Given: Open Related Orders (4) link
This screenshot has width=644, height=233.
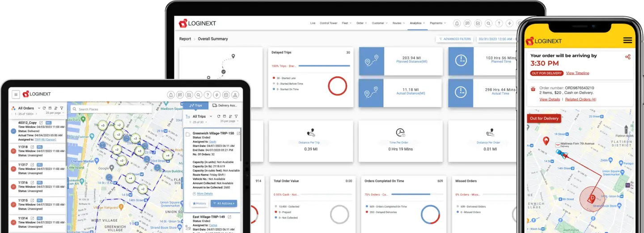Looking at the screenshot, I should click(x=580, y=99).
